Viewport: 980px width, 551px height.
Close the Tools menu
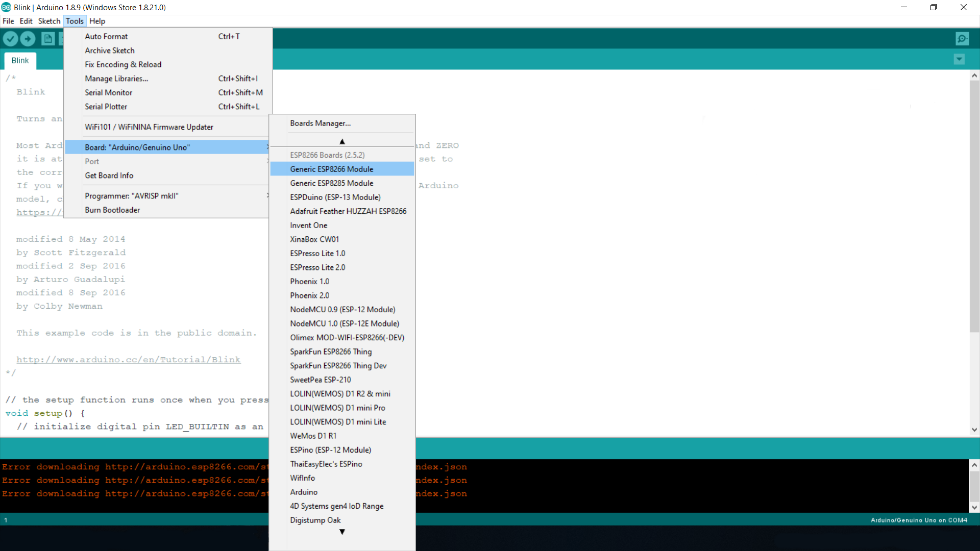click(x=75, y=21)
